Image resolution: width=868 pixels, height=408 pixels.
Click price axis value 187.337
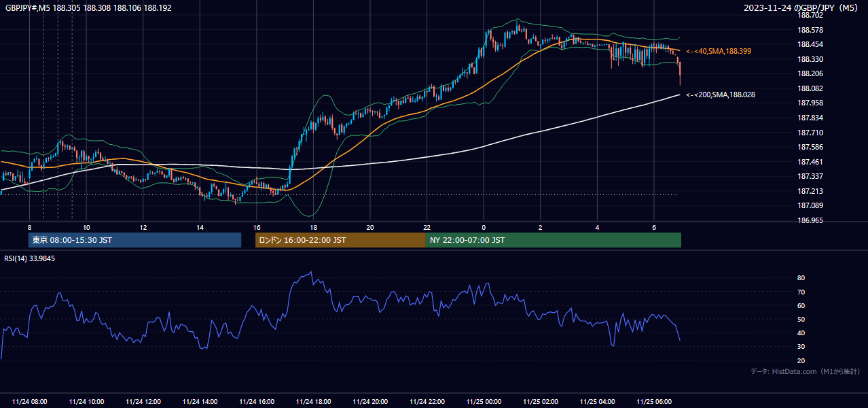pyautogui.click(x=810, y=176)
